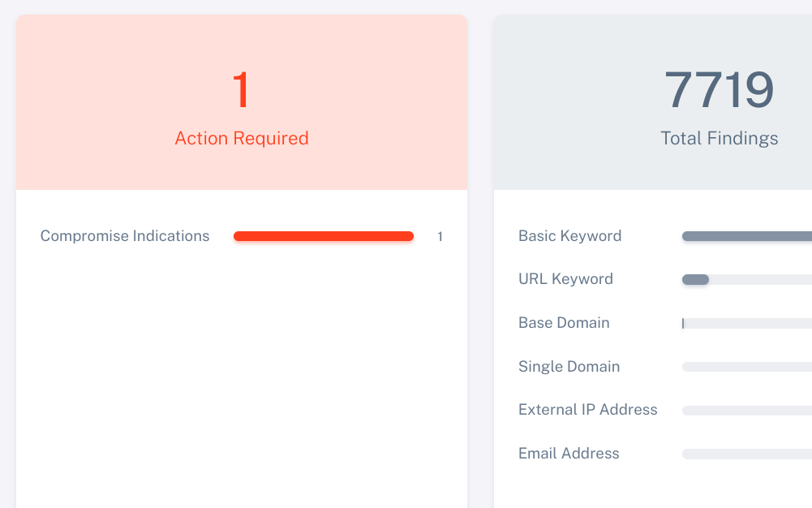The image size is (812, 508).
Task: Select the Single Domain row label
Action: tap(569, 367)
